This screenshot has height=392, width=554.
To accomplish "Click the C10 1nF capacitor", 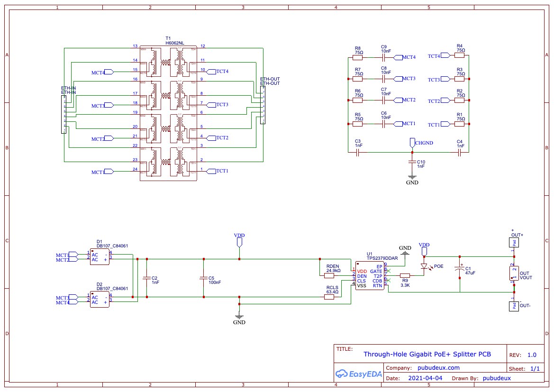I will (x=412, y=162).
